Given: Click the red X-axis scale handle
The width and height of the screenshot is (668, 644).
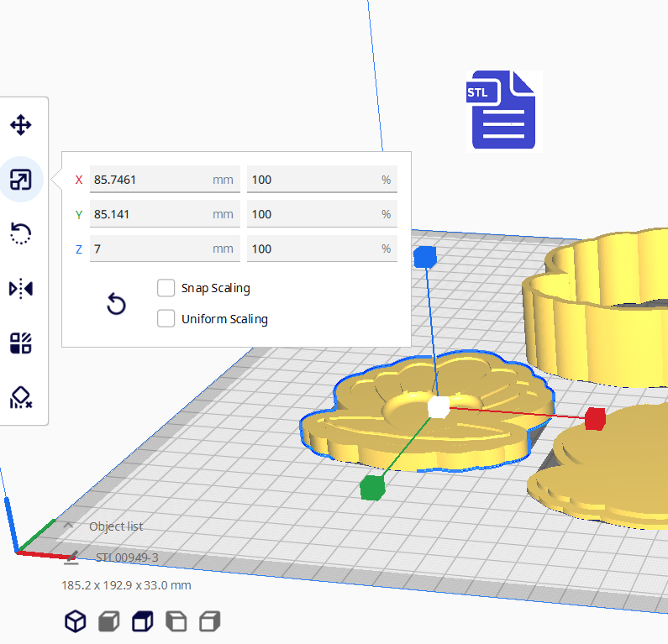Looking at the screenshot, I should pyautogui.click(x=595, y=418).
